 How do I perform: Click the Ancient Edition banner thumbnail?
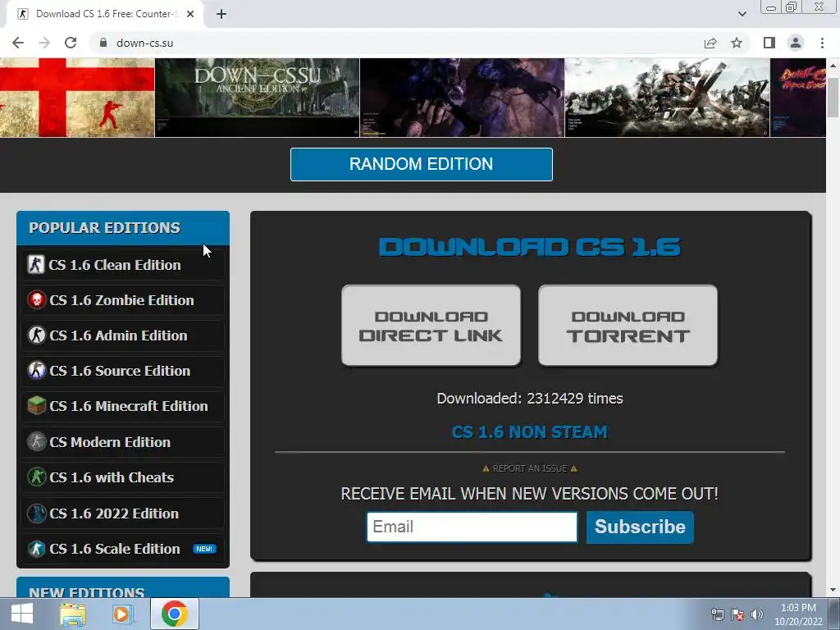pyautogui.click(x=257, y=98)
